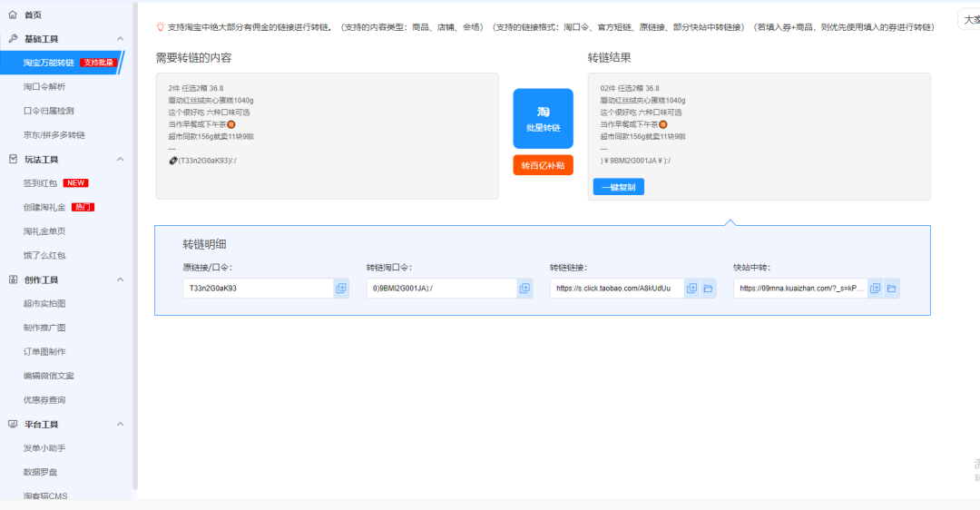Click the 基础工具 wrench icon
The height and width of the screenshot is (510, 980).
click(x=13, y=39)
